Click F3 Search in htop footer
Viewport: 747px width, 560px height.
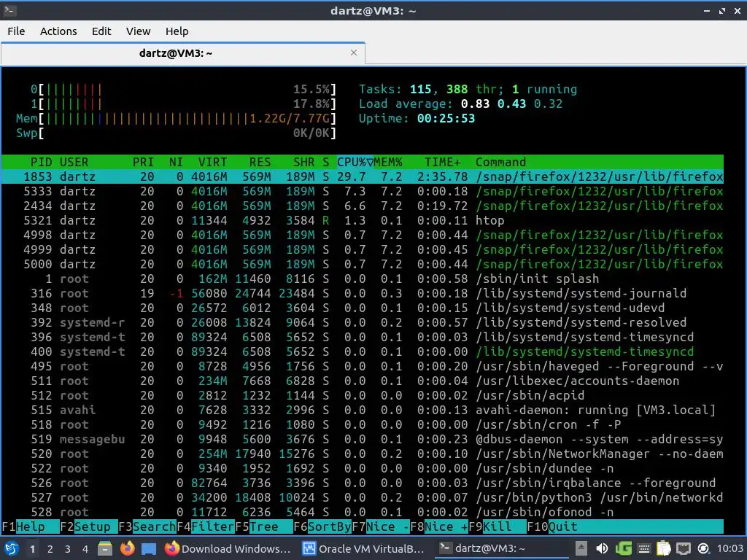tap(147, 526)
